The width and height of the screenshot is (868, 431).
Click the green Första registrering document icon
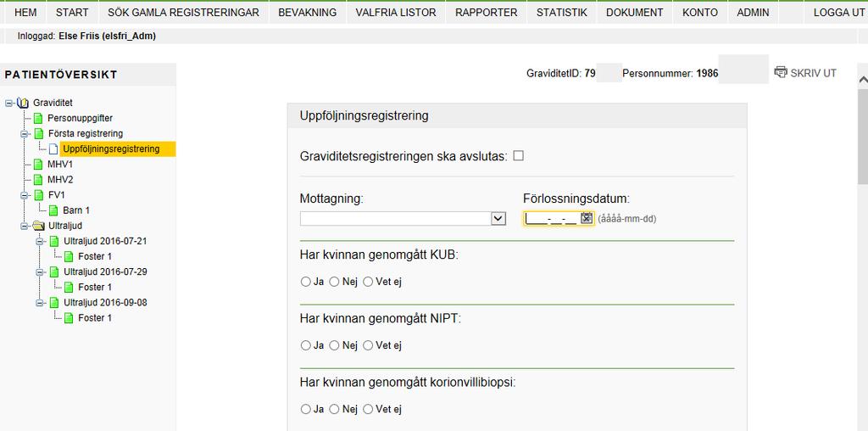[x=39, y=133]
